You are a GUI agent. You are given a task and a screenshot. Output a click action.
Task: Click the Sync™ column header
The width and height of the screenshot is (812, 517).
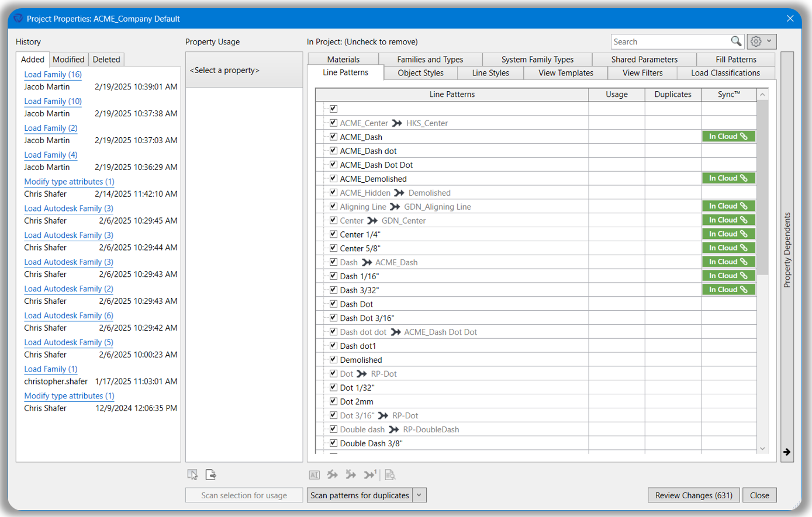point(729,95)
